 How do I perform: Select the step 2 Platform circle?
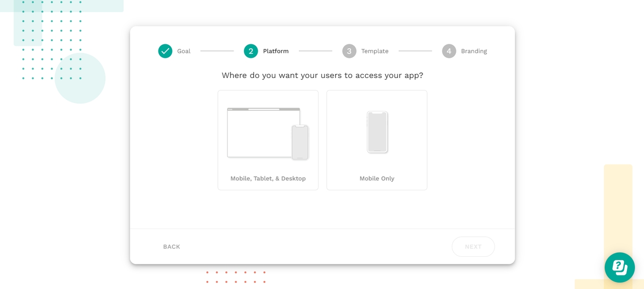251,51
